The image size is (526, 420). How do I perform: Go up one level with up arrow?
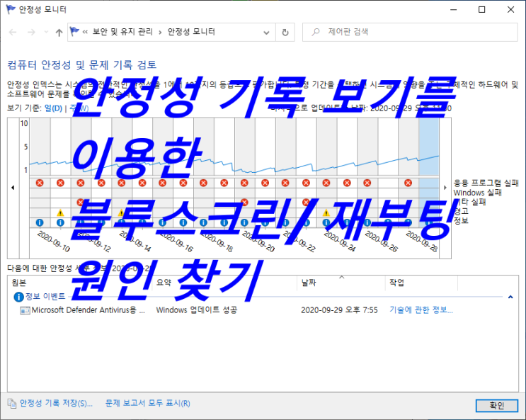pos(59,33)
